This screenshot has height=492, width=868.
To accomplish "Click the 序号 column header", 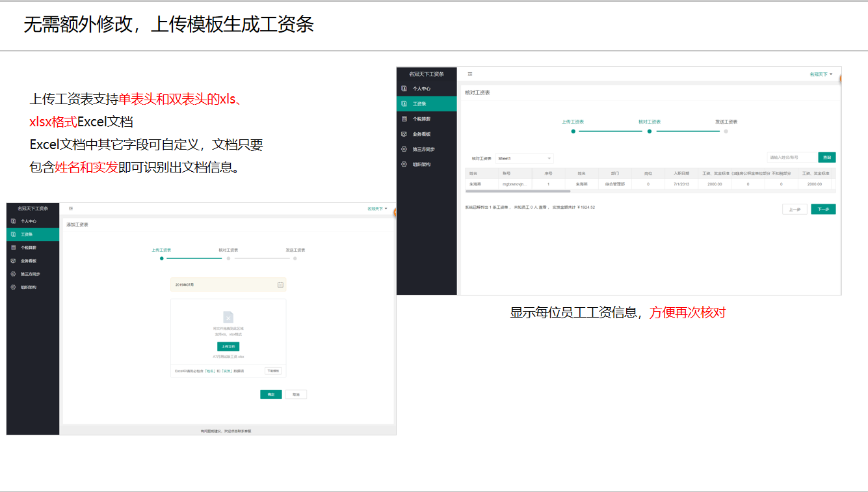I will (x=548, y=174).
